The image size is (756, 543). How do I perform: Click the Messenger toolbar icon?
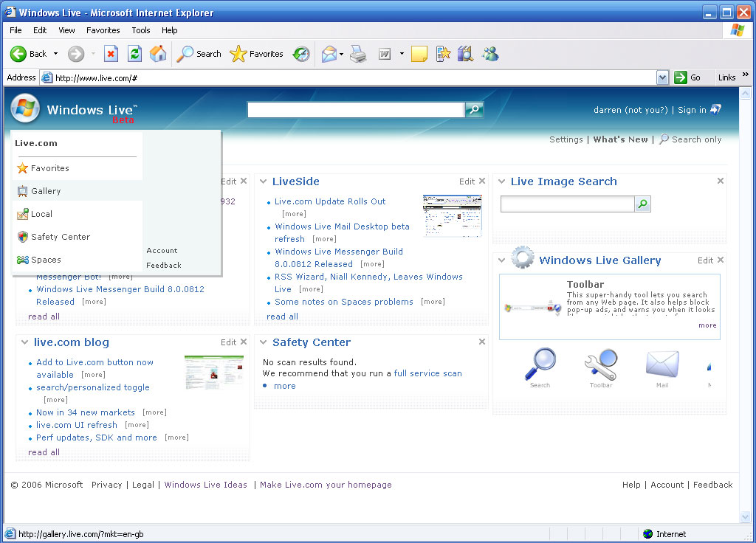pyautogui.click(x=490, y=54)
